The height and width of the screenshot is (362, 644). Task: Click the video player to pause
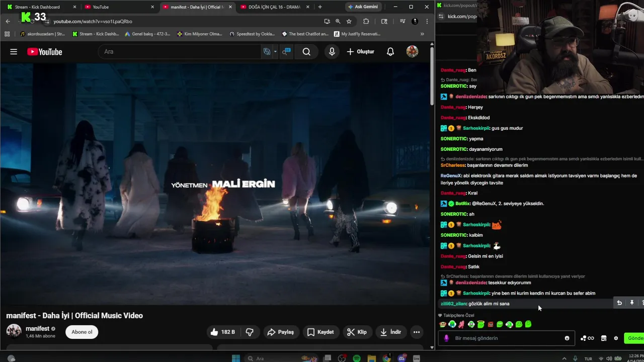(x=215, y=184)
